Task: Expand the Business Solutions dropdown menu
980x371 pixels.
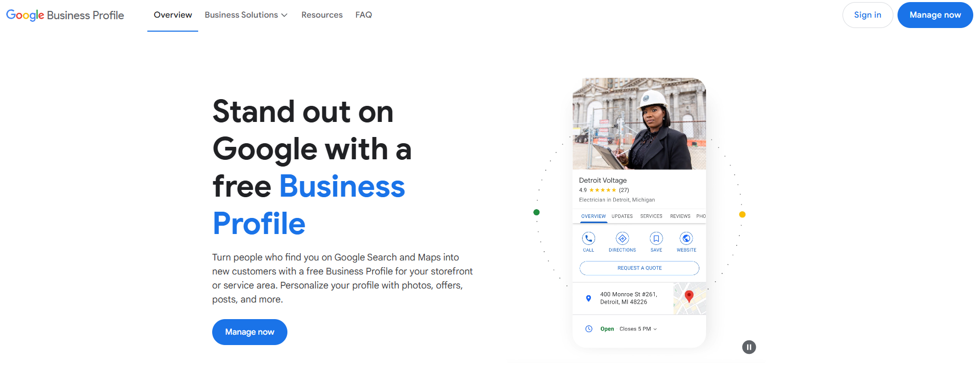Action: 246,15
